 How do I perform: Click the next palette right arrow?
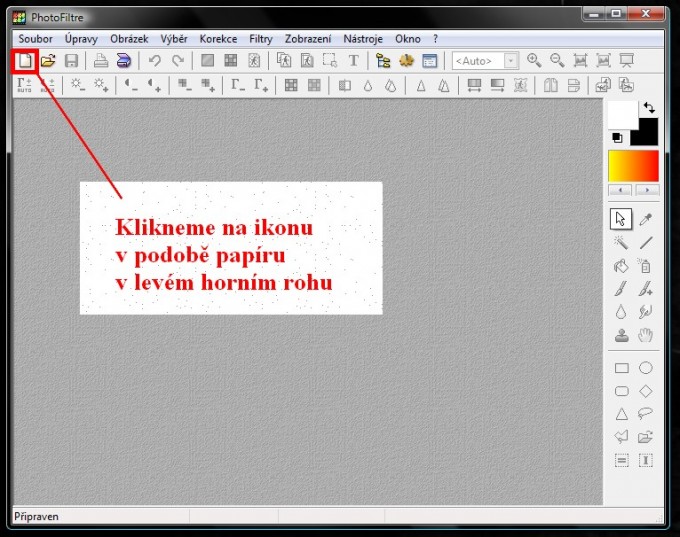pyautogui.click(x=647, y=190)
